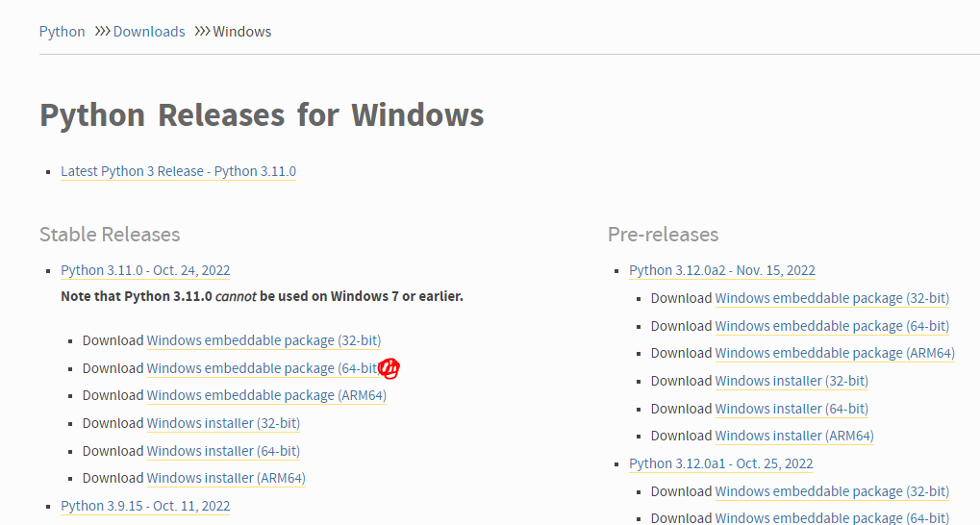This screenshot has width=980, height=525.
Task: Download 3.12.0a1 Windows embeddable package (64-bit)
Action: 832,518
